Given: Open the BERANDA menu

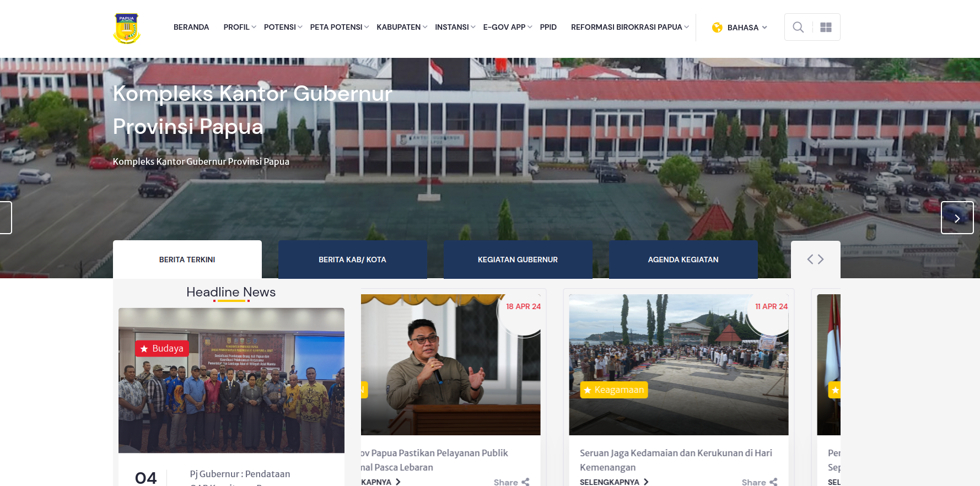Looking at the screenshot, I should pos(191,27).
